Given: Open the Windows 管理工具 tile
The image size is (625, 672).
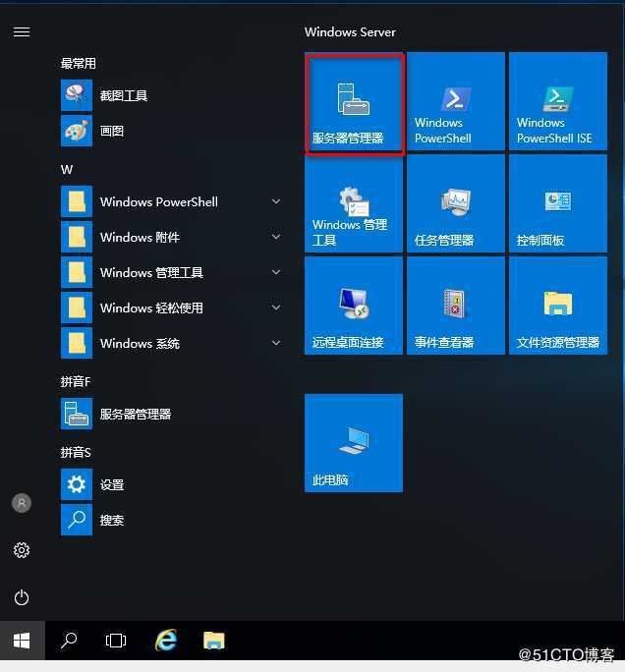Looking at the screenshot, I should click(x=354, y=203).
